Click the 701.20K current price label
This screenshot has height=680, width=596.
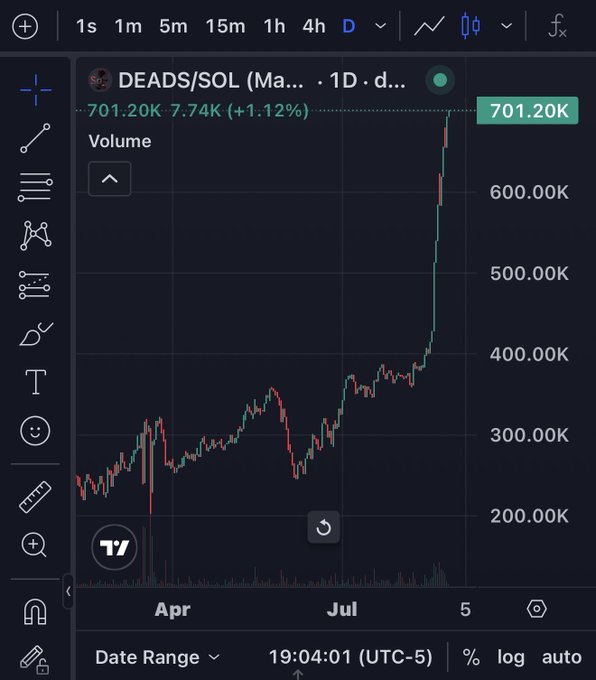tap(527, 111)
